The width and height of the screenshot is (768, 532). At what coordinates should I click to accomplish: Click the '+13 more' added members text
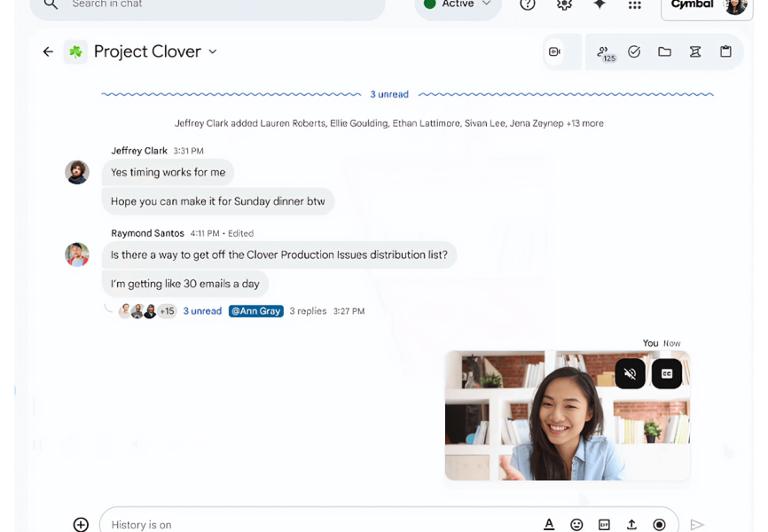(584, 123)
